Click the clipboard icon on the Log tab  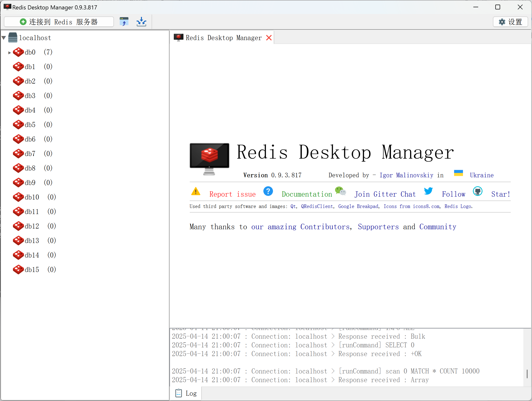[x=178, y=393]
